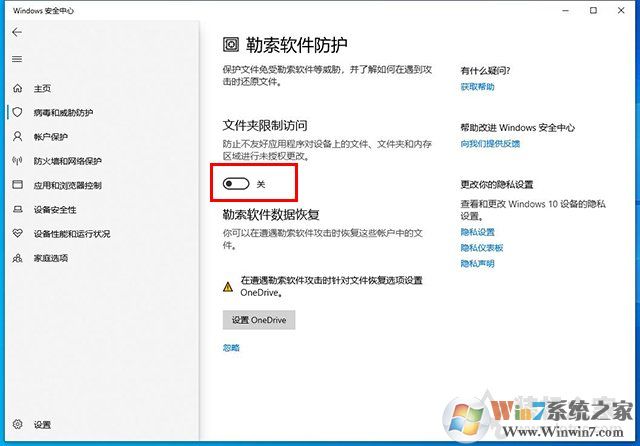Viewport: 640px width, 446px height.
Task: Click the 勒索软件数据恢复 heading
Action: (x=271, y=214)
